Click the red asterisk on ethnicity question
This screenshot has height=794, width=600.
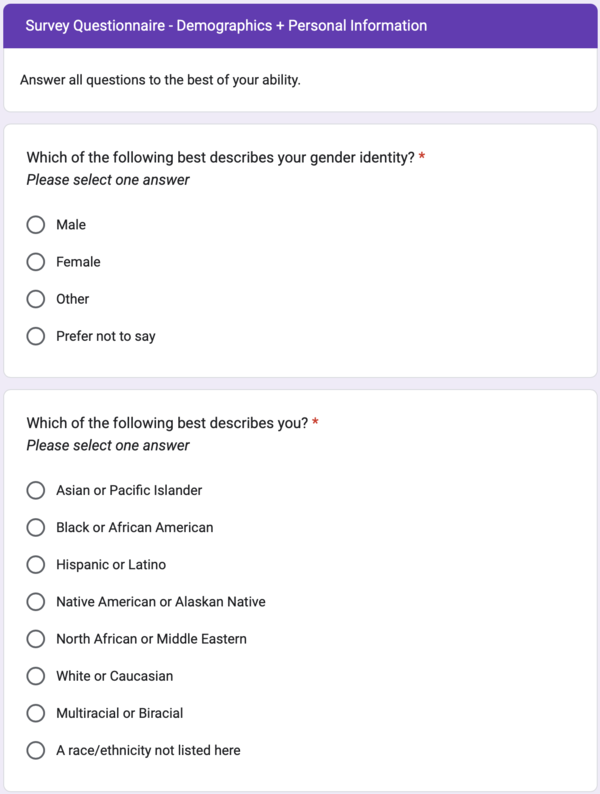(316, 423)
